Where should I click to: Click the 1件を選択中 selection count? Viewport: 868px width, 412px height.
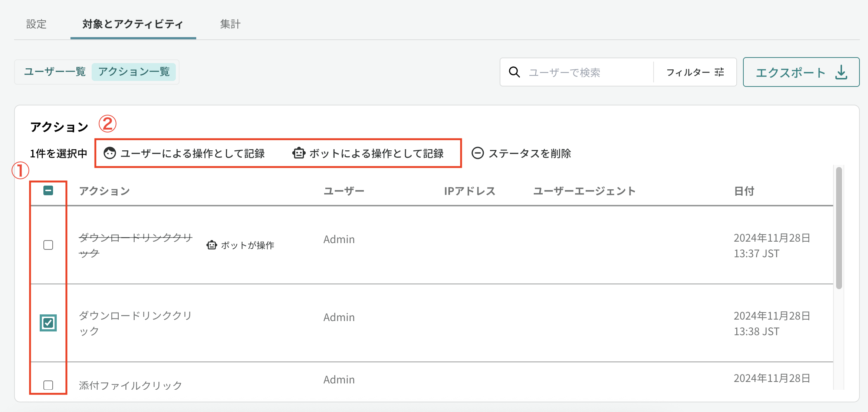[x=59, y=153]
